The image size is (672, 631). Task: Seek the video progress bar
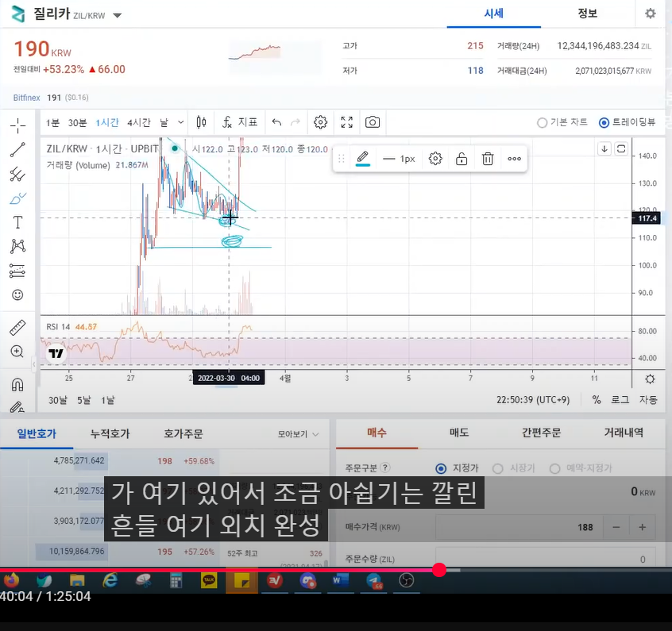336,570
